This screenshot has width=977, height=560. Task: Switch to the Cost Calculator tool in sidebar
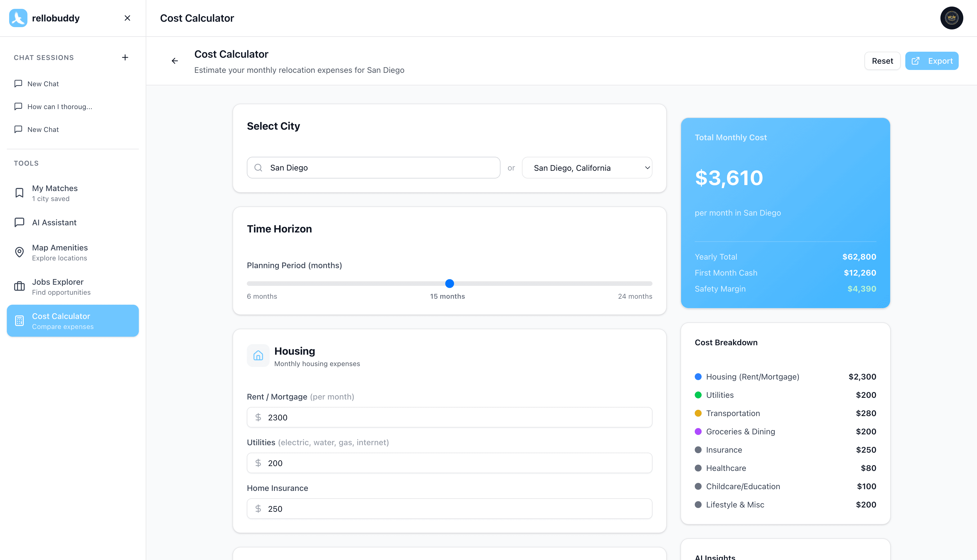point(72,320)
